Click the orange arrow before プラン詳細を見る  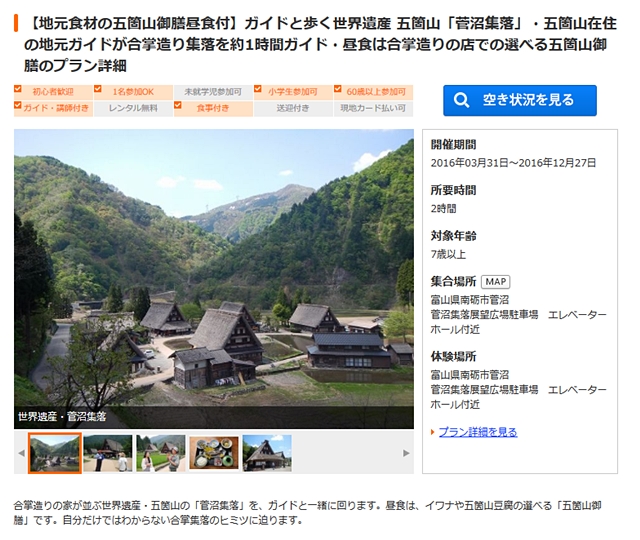(x=433, y=432)
